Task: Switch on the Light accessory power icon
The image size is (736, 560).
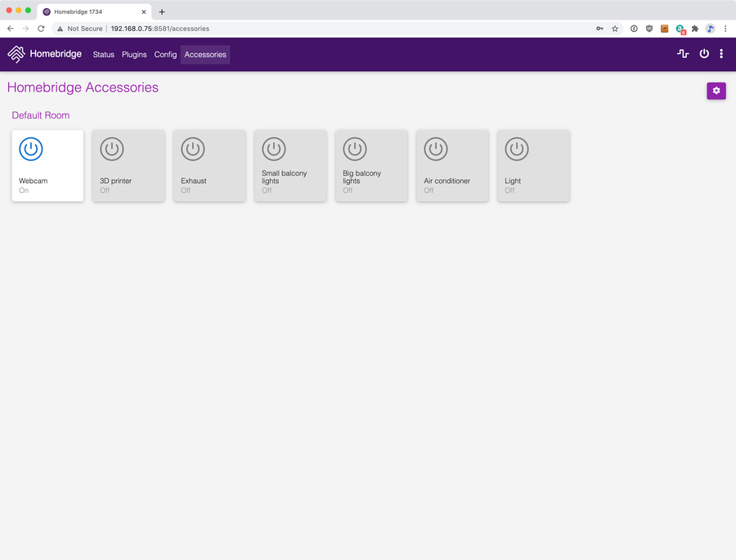Action: (x=517, y=149)
